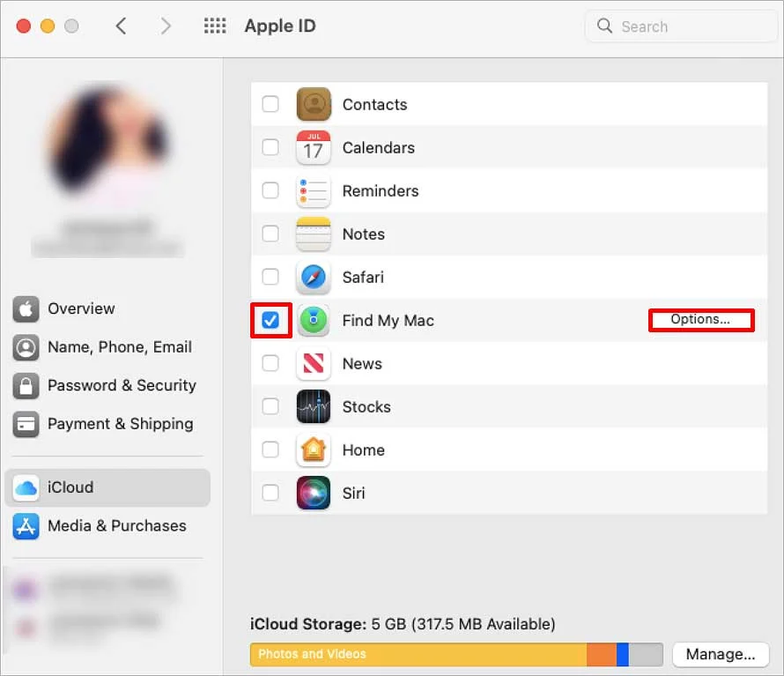This screenshot has width=784, height=676.
Task: Open the Contacts app icon
Action: 313,104
